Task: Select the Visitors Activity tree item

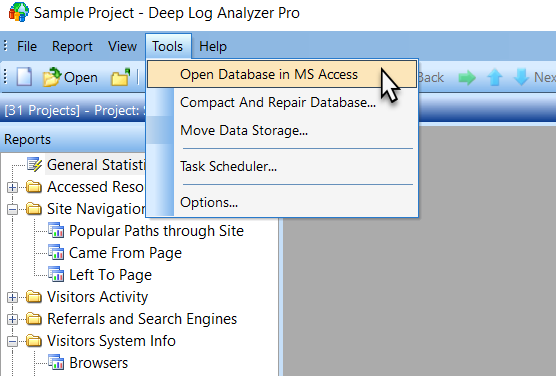Action: click(98, 297)
